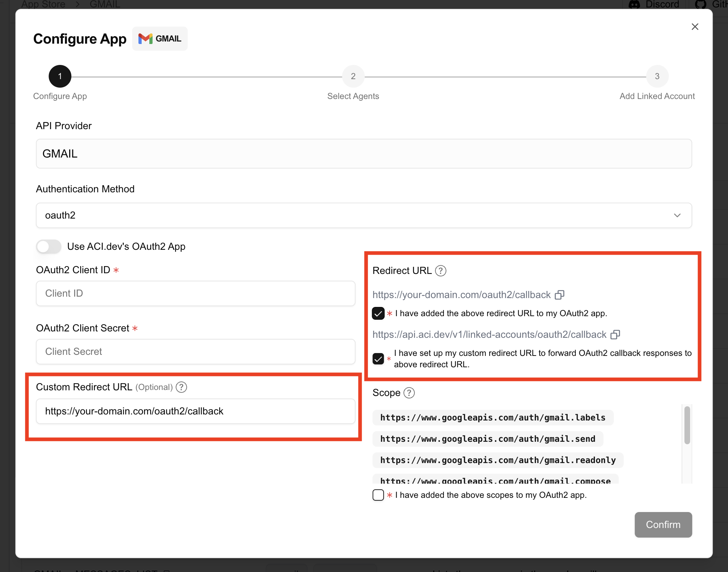Viewport: 728px width, 572px height.
Task: Toggle Use ACI.dev's OAuth2 App switch
Action: coord(49,247)
